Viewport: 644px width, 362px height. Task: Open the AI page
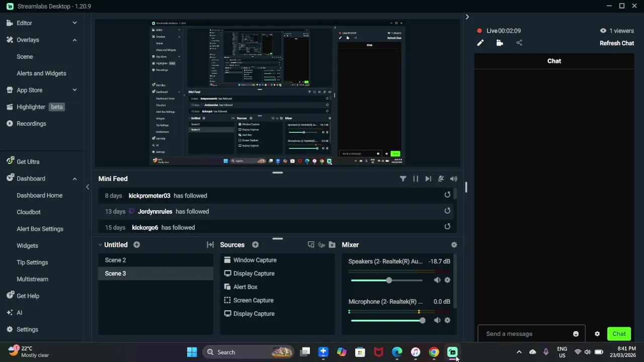coord(15,313)
